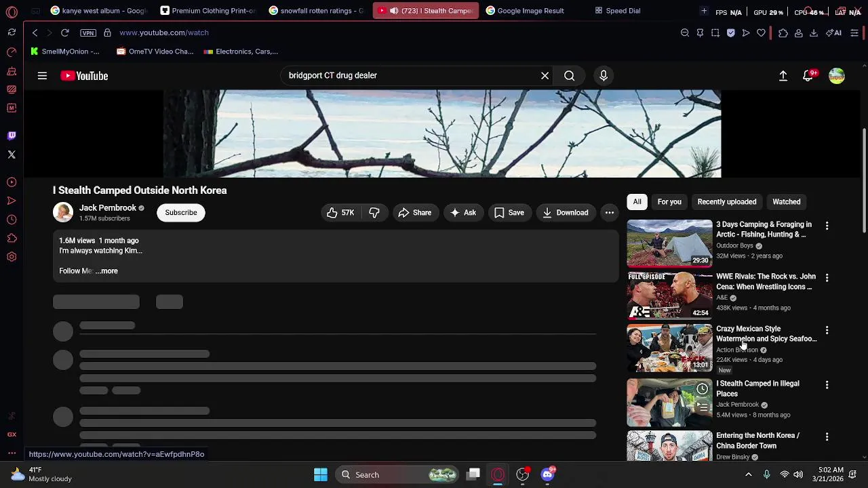The image size is (868, 488).
Task: Dislike the video
Action: click(x=374, y=213)
